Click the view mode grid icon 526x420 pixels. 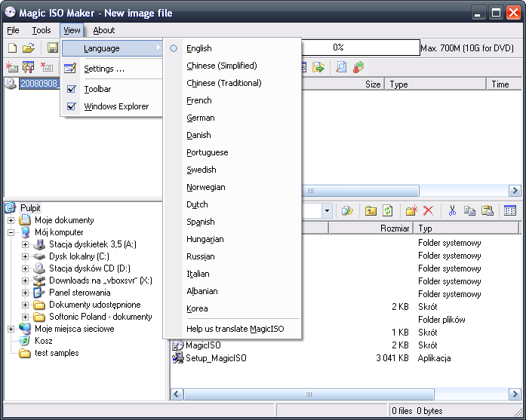(x=510, y=210)
